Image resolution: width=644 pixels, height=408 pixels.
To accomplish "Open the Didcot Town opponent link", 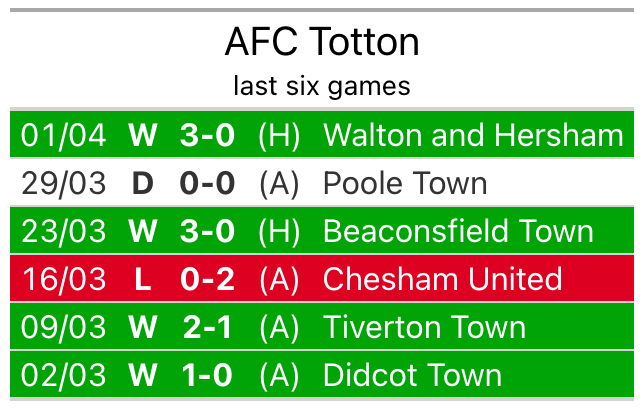I will click(x=412, y=375).
